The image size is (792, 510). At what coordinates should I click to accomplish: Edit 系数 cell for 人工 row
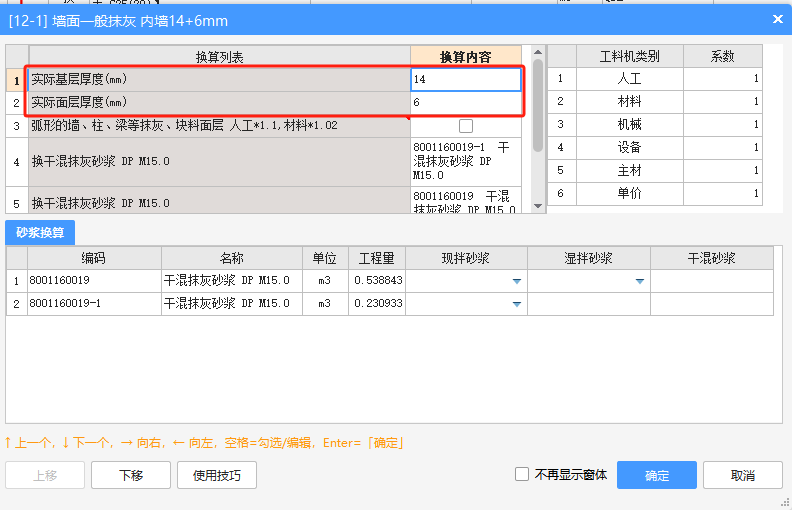(x=723, y=78)
